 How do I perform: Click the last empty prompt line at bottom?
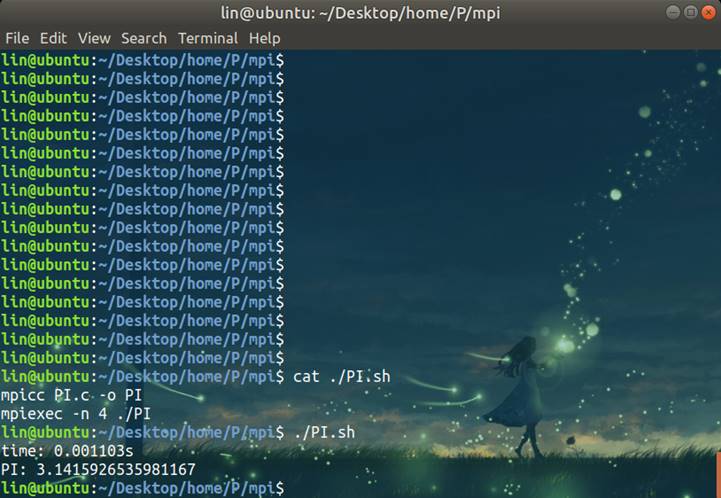tap(143, 488)
